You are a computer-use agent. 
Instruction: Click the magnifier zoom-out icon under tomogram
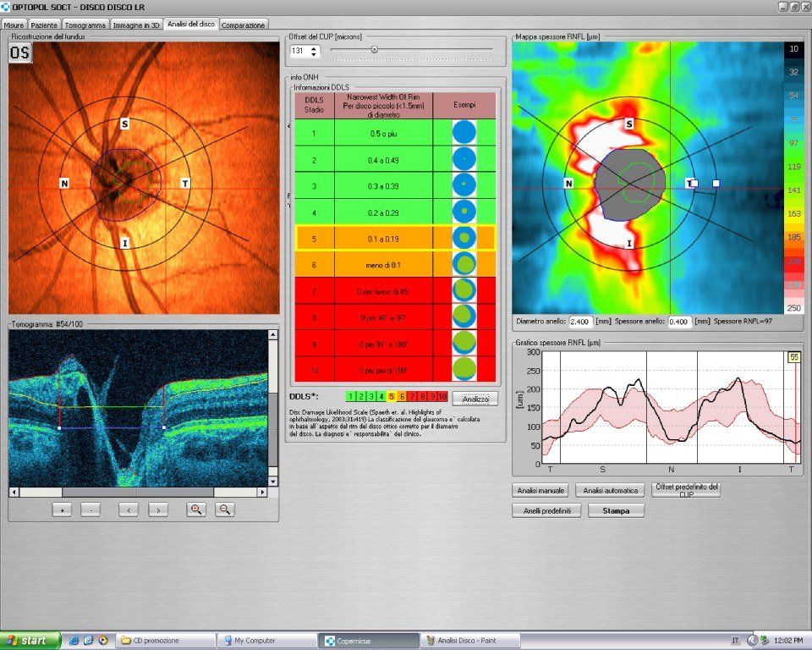pos(224,510)
